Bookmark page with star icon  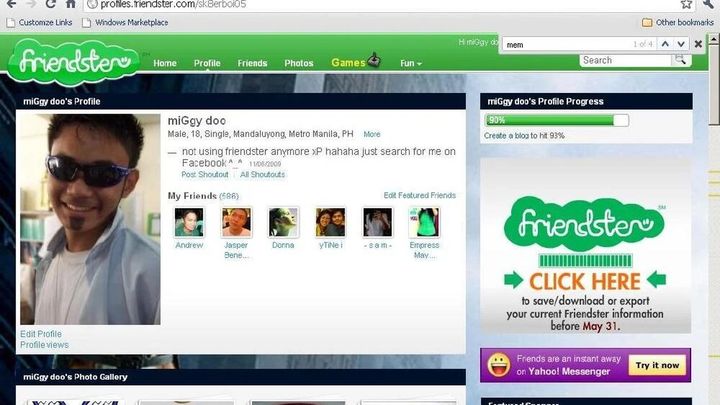(x=686, y=4)
